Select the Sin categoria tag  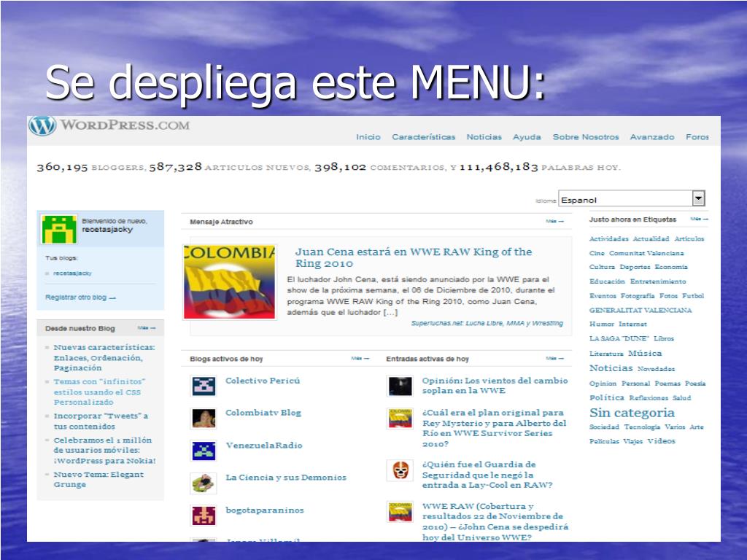tap(632, 413)
